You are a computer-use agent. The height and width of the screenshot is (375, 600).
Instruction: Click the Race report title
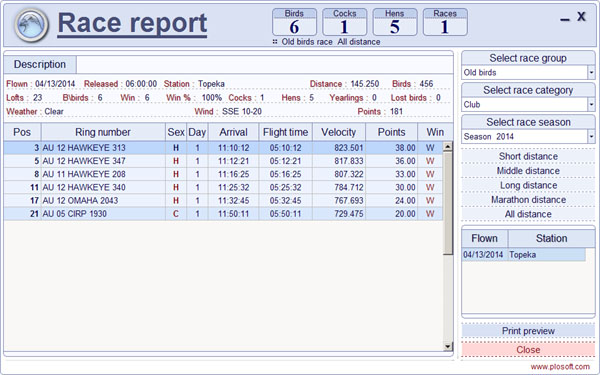point(132,24)
